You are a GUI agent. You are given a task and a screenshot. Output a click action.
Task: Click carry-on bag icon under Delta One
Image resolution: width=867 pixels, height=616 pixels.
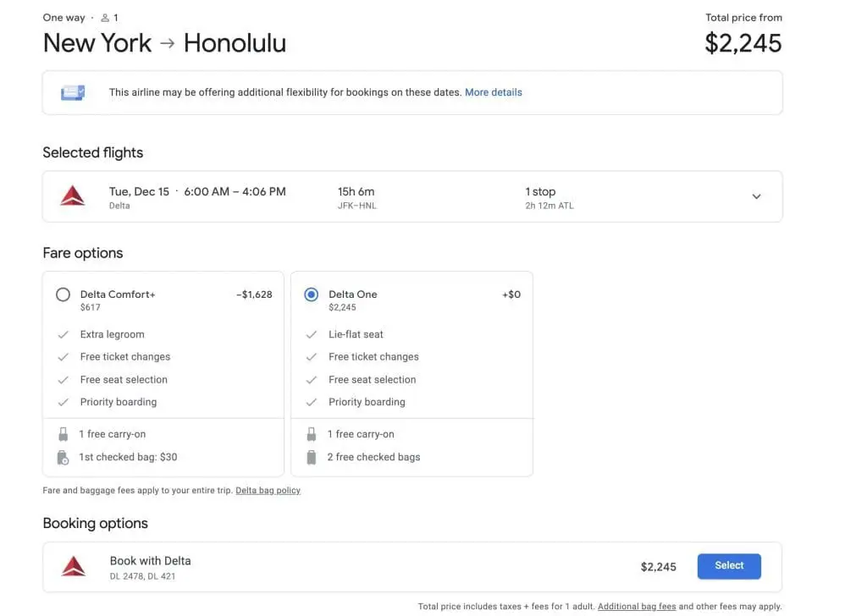[311, 434]
